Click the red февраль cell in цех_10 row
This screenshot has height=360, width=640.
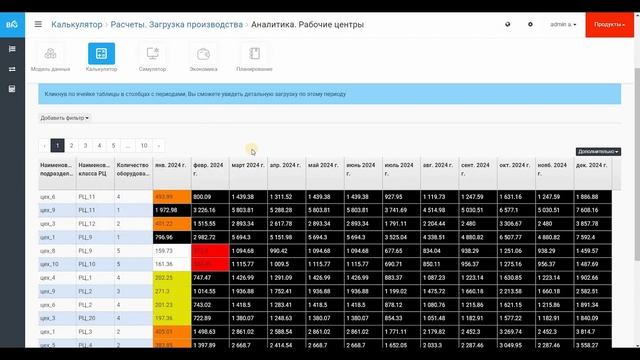tap(210, 264)
